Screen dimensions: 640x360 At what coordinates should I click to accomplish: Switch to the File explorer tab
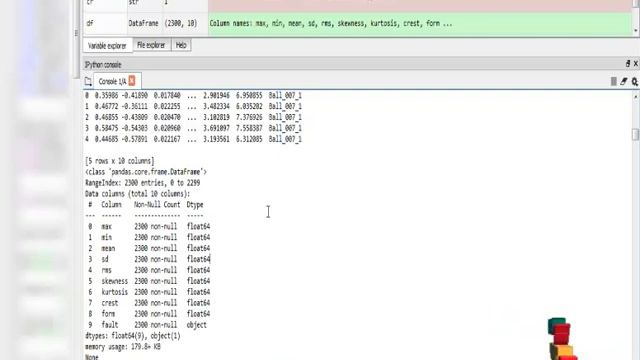(151, 45)
